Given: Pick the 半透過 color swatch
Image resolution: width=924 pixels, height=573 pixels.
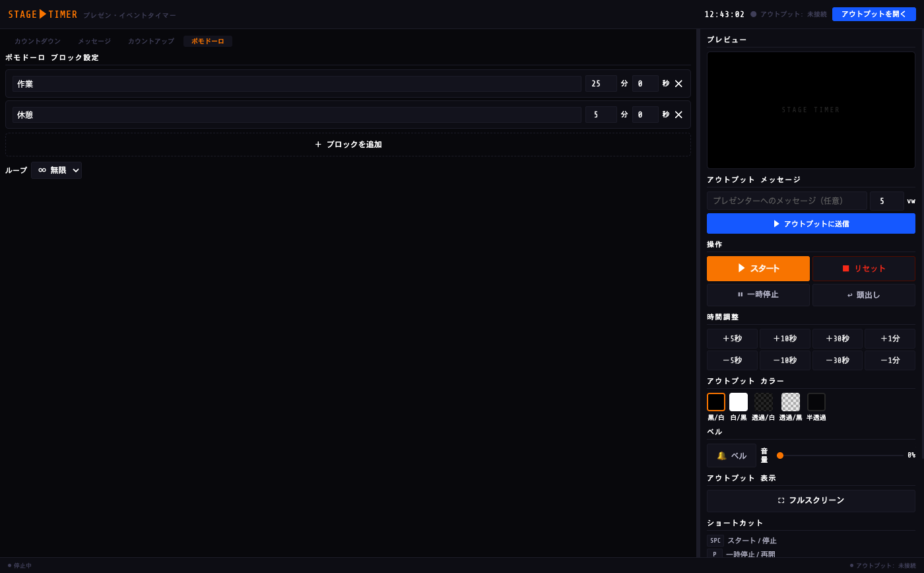Looking at the screenshot, I should coord(816,402).
